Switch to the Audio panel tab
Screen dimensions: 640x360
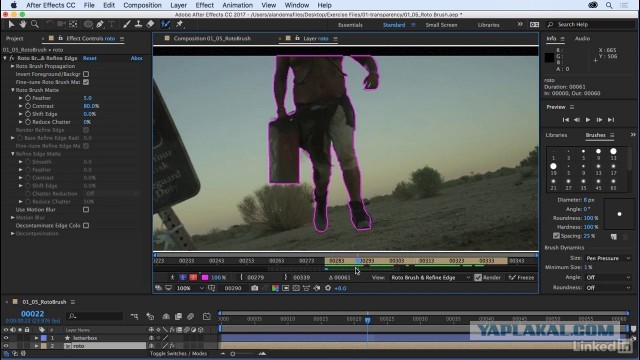[582, 38]
